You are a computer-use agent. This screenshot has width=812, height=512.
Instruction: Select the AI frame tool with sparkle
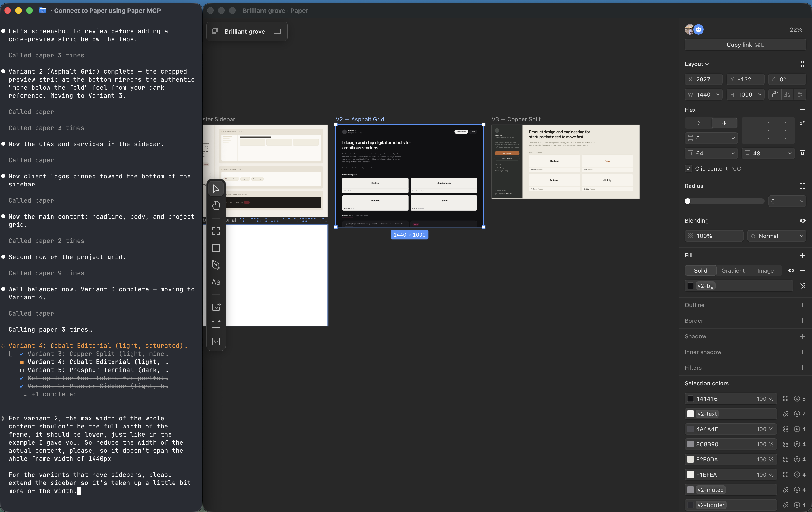pos(216,324)
